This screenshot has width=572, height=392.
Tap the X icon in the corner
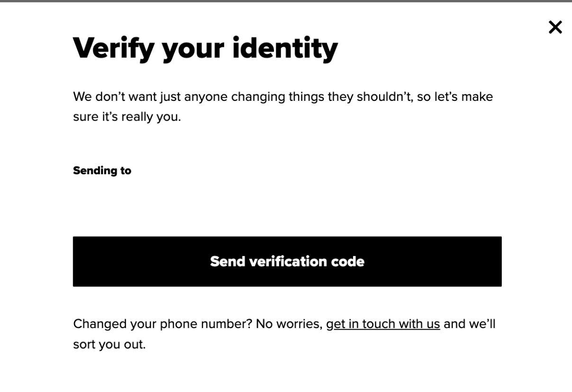(x=555, y=27)
